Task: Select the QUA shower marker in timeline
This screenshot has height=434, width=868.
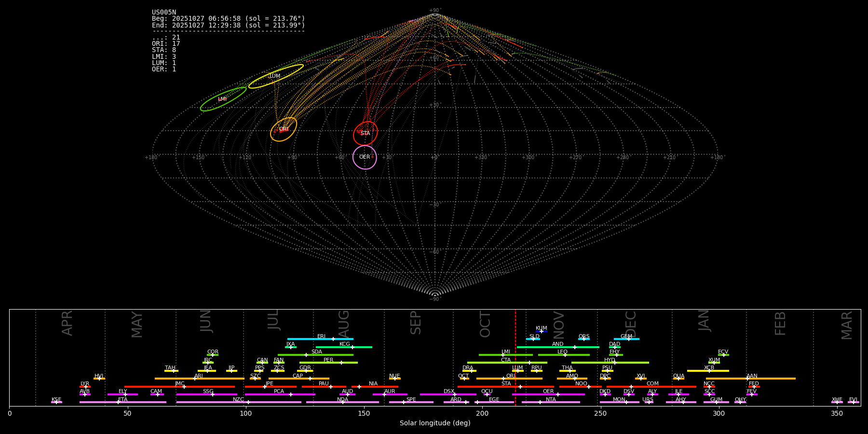Action: pos(678,379)
